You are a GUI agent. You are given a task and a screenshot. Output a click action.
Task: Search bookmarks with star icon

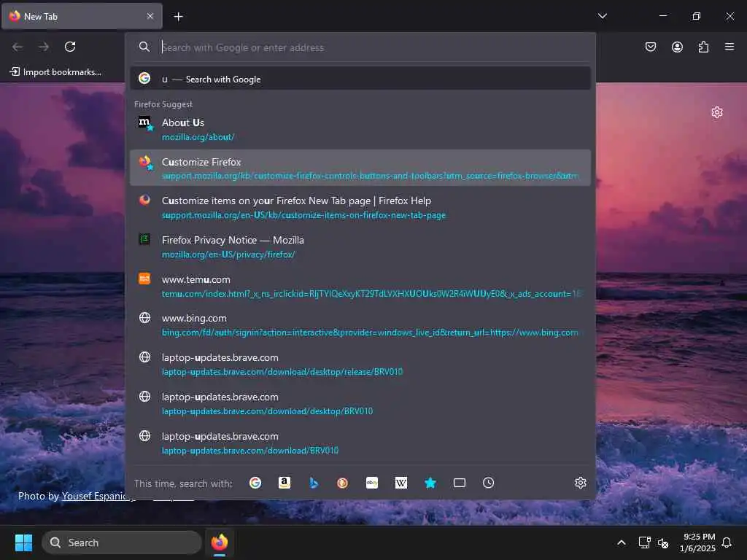coord(430,483)
